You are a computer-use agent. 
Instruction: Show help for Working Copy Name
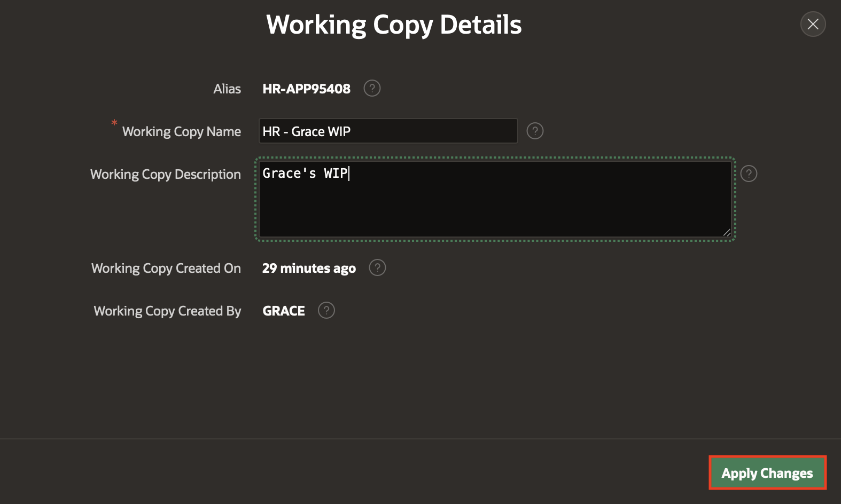535,131
